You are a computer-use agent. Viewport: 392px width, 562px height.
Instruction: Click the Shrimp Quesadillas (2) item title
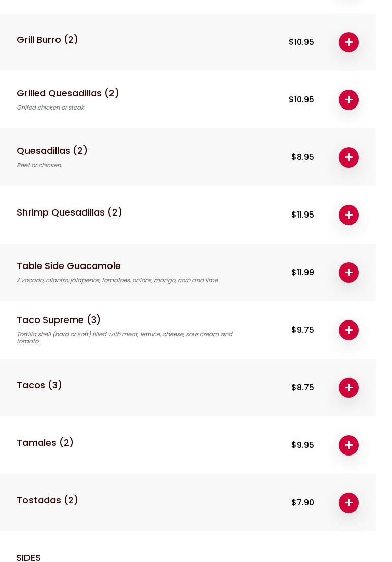[x=69, y=212]
